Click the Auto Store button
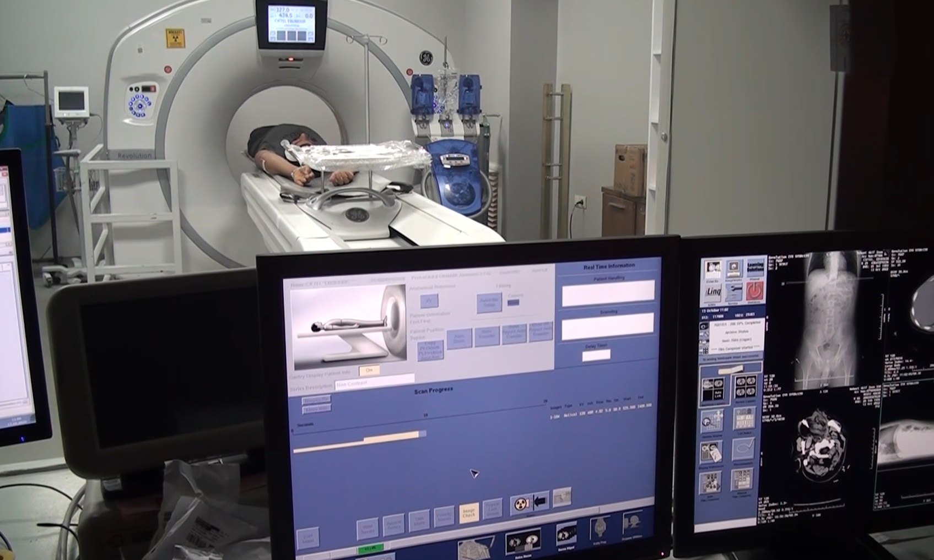The image size is (934, 560). [459, 338]
